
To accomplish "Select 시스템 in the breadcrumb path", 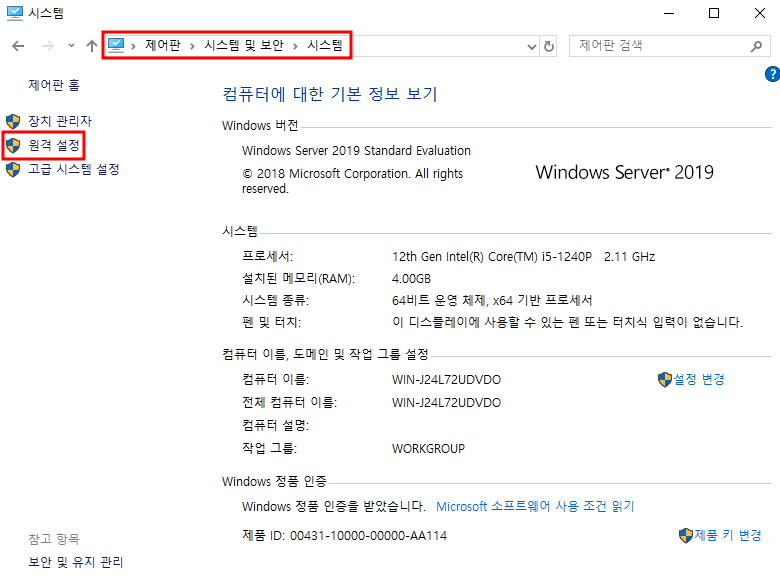I will [325, 45].
